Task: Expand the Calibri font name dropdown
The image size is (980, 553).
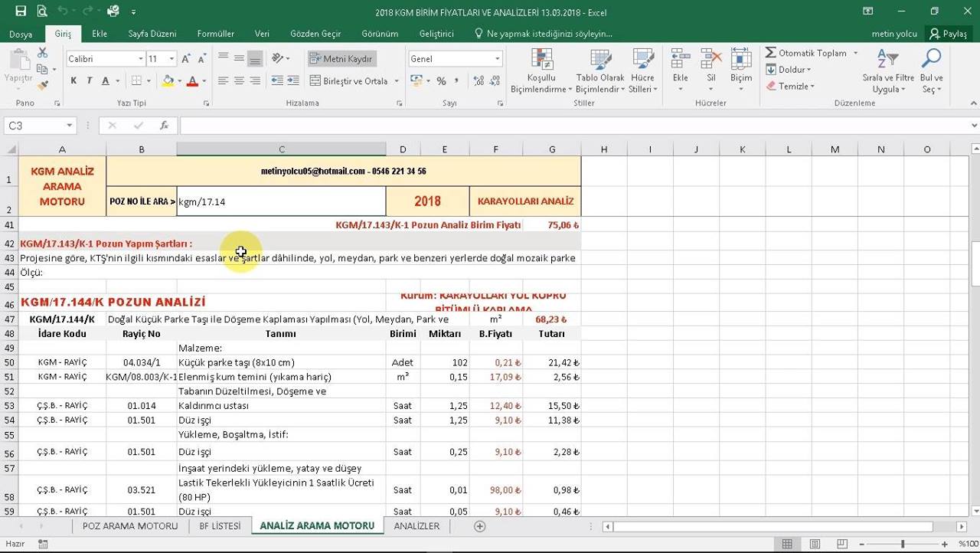Action: [x=141, y=59]
